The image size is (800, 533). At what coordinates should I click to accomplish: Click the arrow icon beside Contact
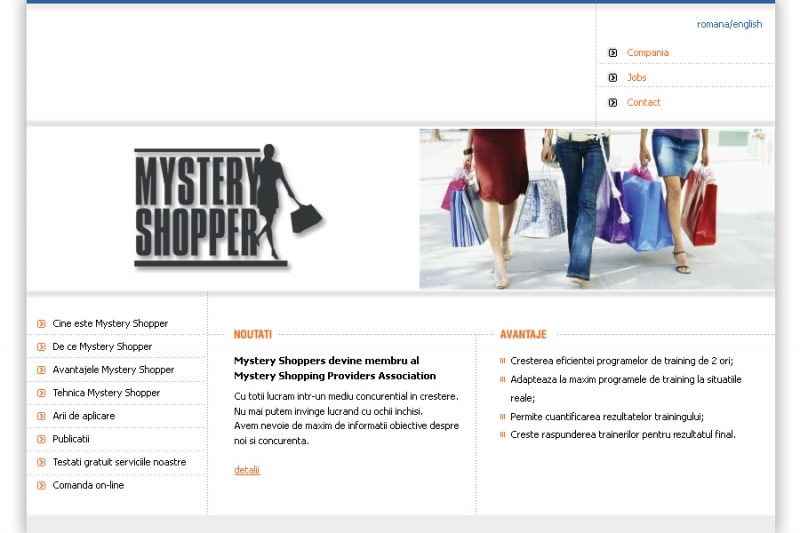click(613, 103)
